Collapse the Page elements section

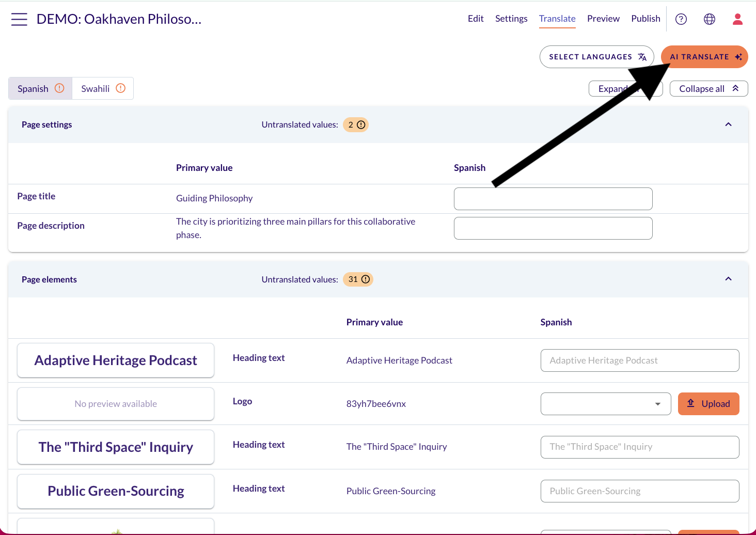728,279
